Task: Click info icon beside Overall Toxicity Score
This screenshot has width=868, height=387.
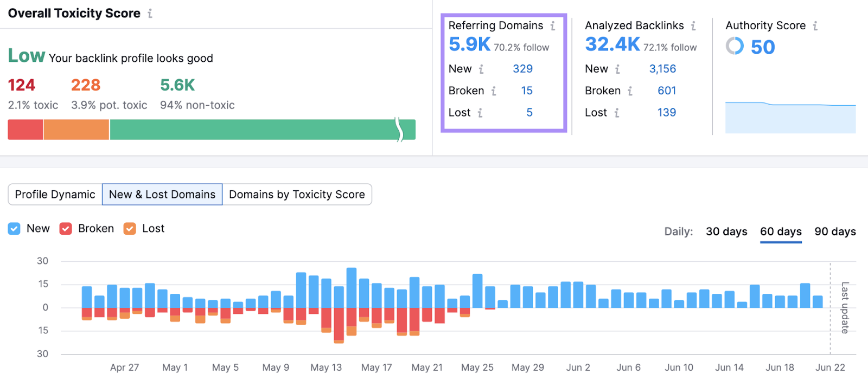Action: [x=150, y=14]
